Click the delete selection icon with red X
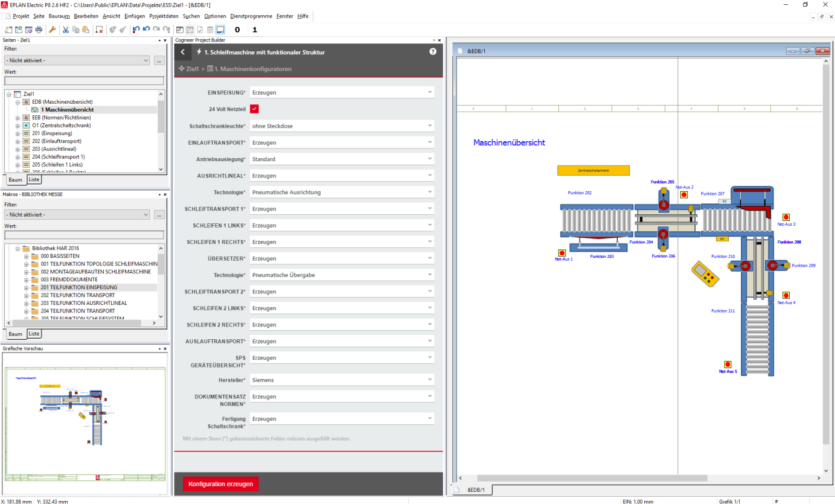Image resolution: width=835 pixels, height=504 pixels. click(x=99, y=30)
